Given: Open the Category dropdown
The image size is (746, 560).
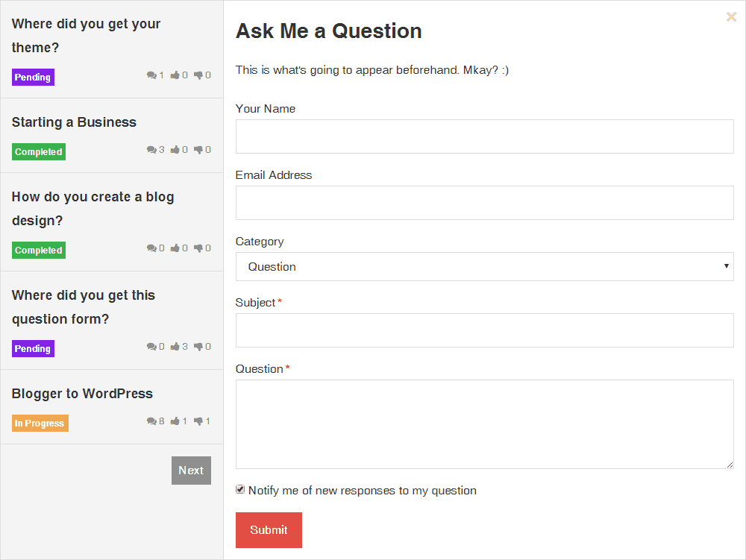Looking at the screenshot, I should 484,267.
